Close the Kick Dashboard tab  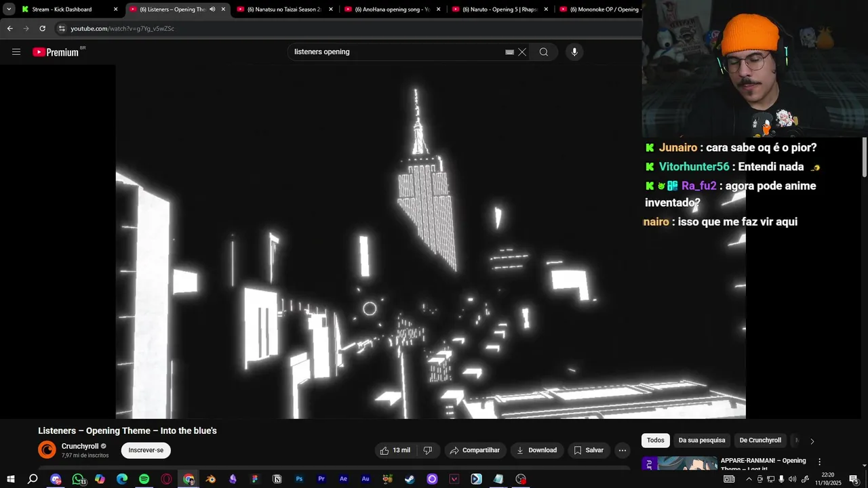(115, 9)
